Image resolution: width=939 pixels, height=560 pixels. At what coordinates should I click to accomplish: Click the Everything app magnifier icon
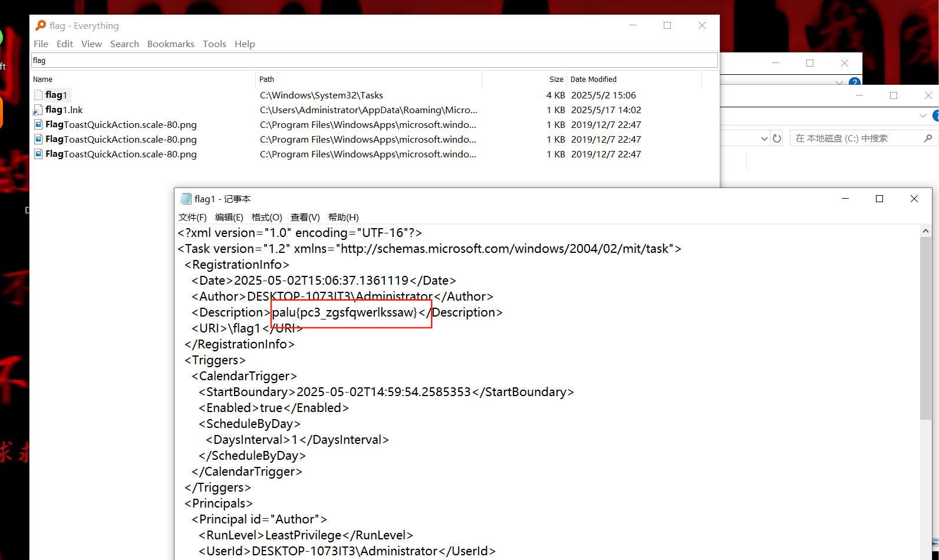(x=41, y=25)
